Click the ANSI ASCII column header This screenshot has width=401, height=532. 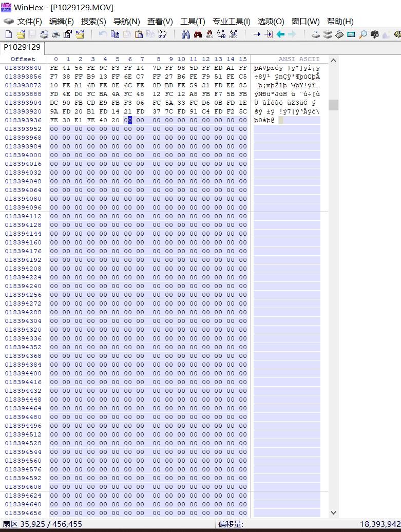point(299,59)
